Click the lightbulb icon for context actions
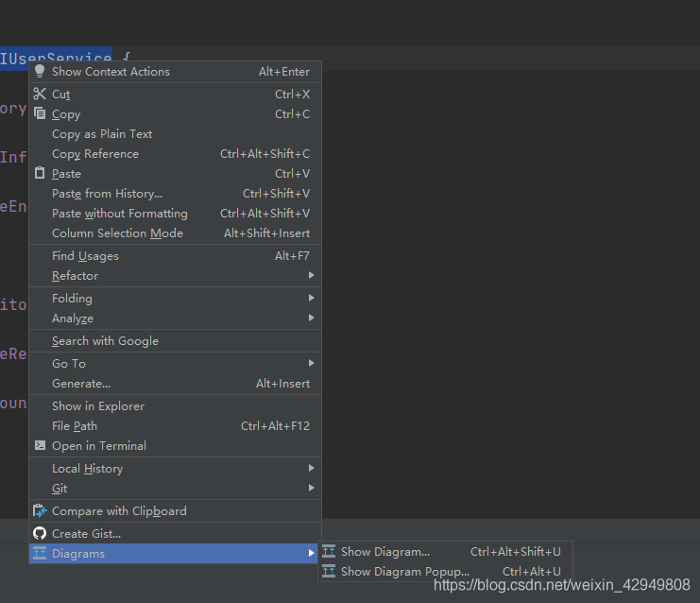Image resolution: width=700 pixels, height=603 pixels. [x=40, y=71]
